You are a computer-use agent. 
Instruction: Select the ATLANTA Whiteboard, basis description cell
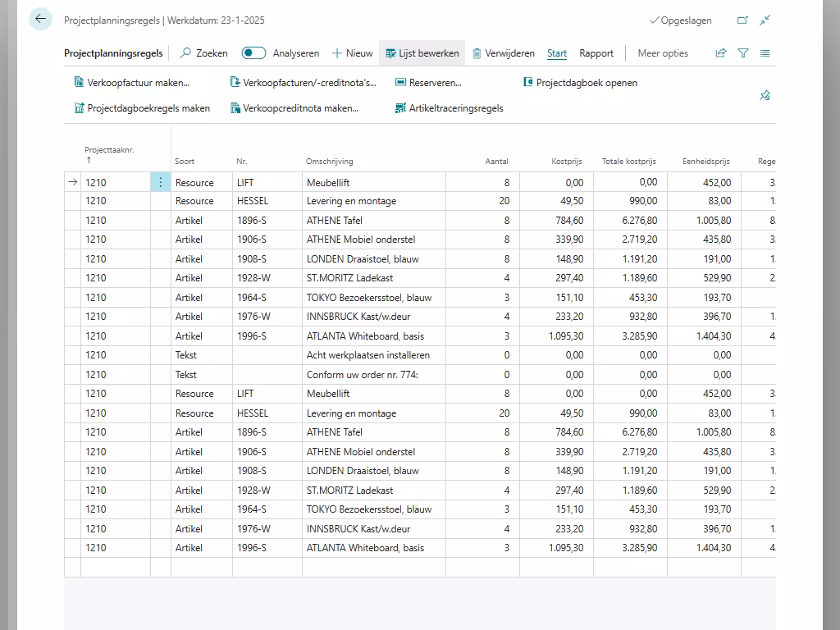[x=365, y=336]
